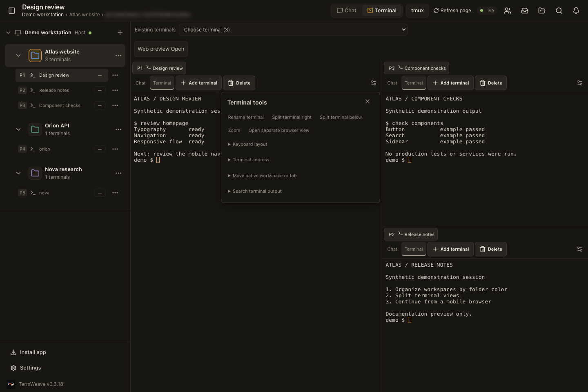Screen dimensions: 588x392
Task: Open terminal tools icon in P3 pane
Action: [579, 83]
